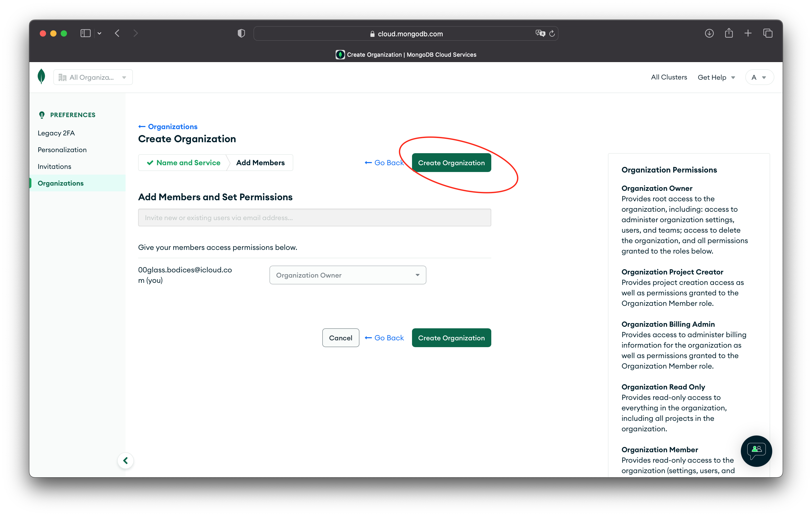Click the Cancel button
Image resolution: width=812 pixels, height=516 pixels.
click(340, 337)
